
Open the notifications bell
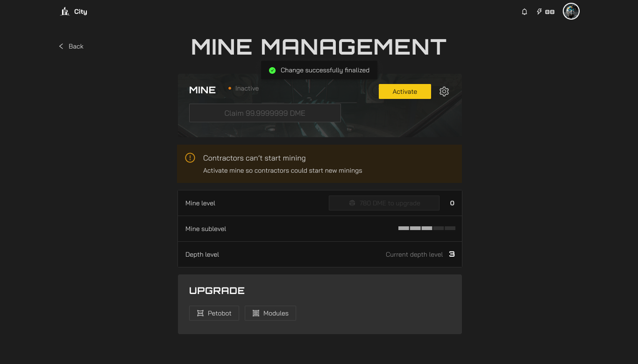coord(525,12)
